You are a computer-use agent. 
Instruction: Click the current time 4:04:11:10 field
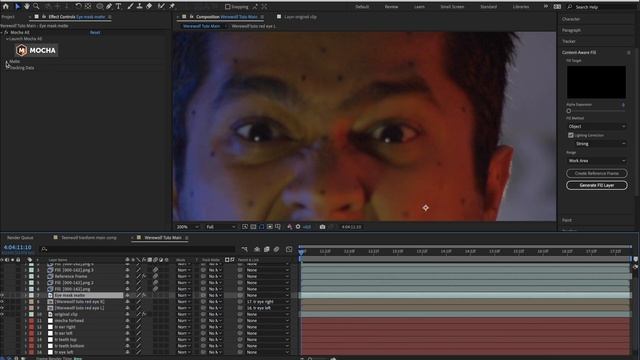18,247
